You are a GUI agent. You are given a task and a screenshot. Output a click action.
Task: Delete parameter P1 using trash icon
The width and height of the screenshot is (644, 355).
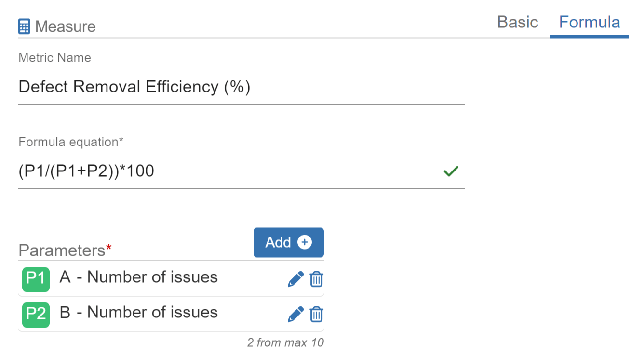(316, 279)
